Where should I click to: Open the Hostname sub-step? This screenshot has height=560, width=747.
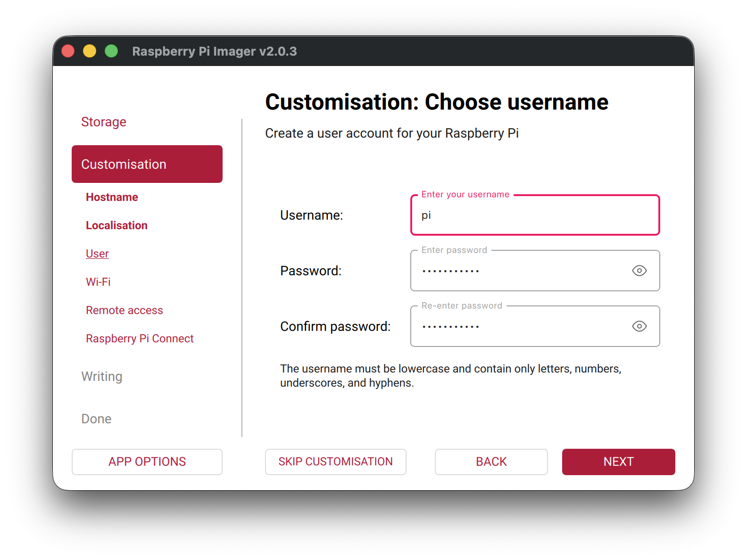(x=112, y=197)
